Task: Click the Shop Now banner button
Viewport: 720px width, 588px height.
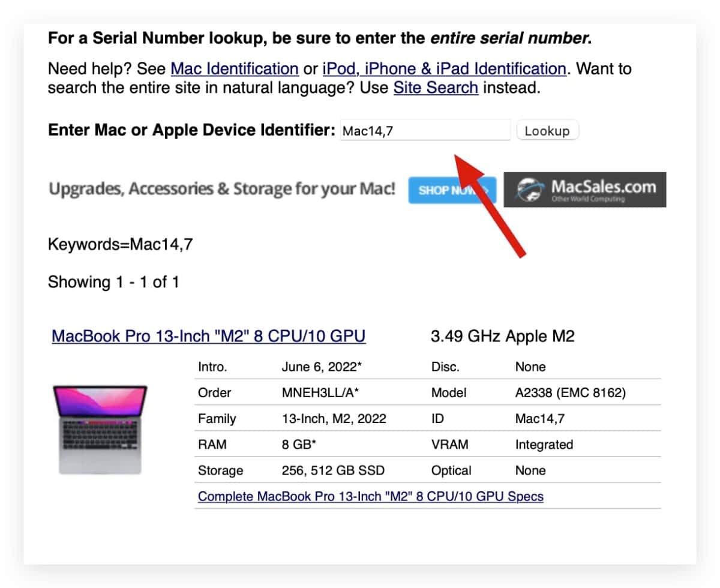Action: point(452,190)
